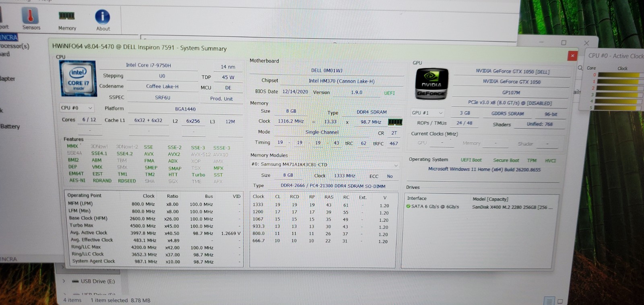Minimize the background HWiNFO window

[x=541, y=42]
